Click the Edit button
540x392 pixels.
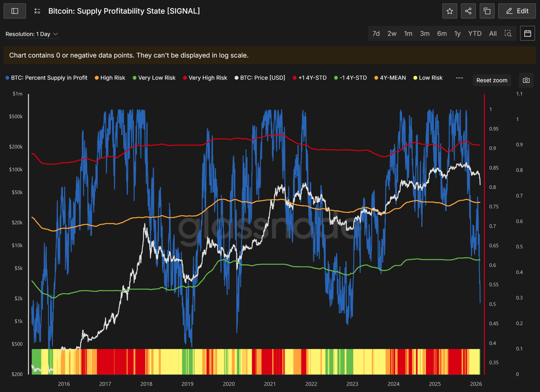pyautogui.click(x=517, y=11)
